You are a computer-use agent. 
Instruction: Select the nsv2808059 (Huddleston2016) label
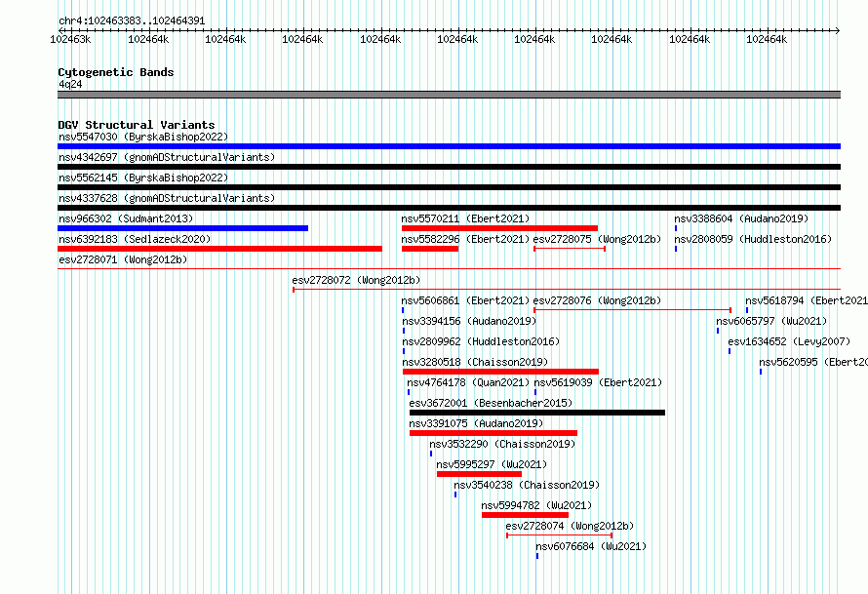753,239
